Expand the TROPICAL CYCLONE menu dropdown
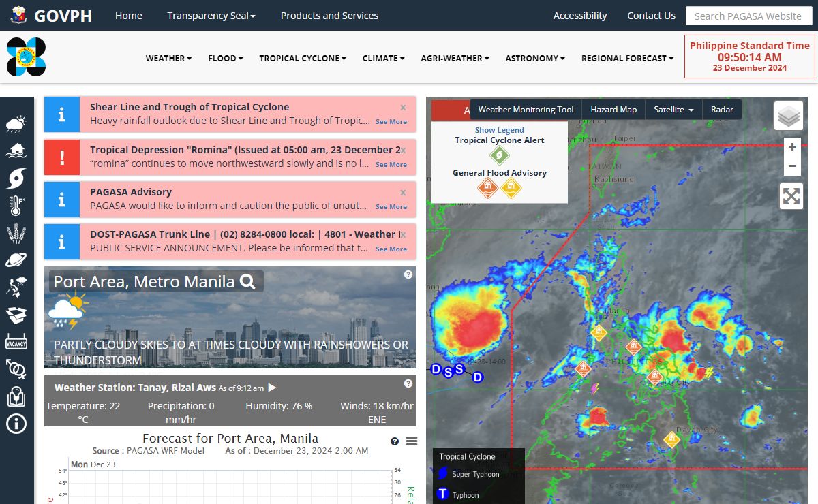 (x=303, y=59)
